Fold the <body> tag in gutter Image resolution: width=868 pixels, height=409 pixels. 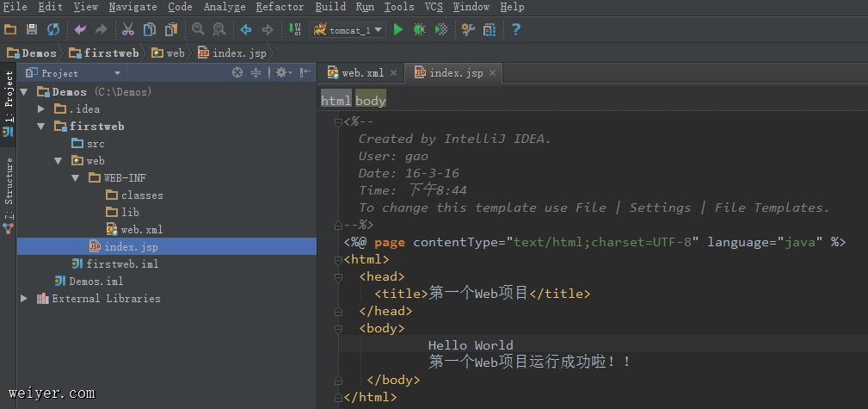[x=338, y=329]
